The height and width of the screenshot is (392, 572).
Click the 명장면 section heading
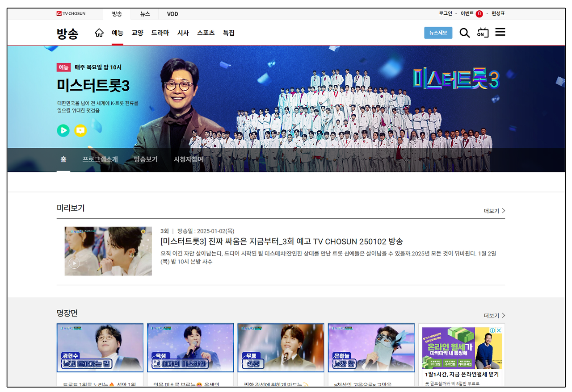tap(67, 313)
